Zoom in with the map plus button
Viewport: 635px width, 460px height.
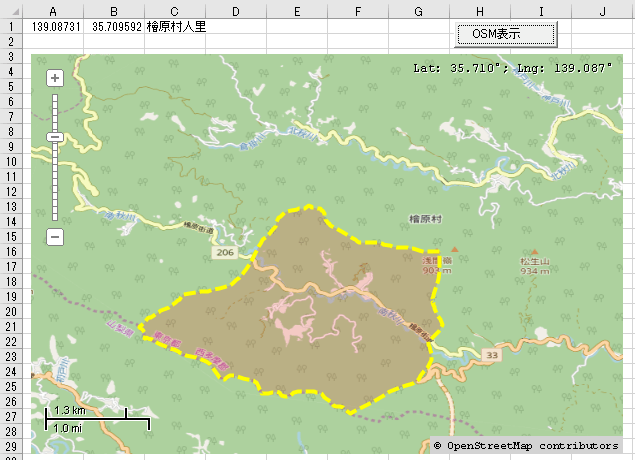click(x=55, y=78)
